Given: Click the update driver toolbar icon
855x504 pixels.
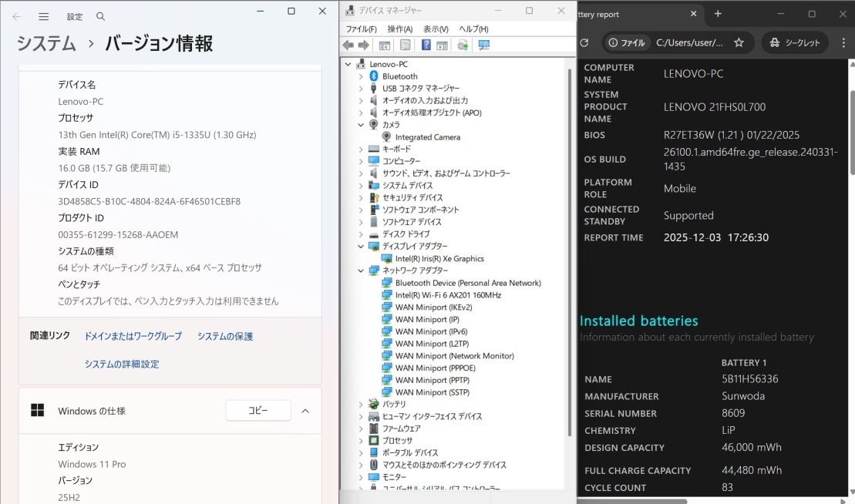Looking at the screenshot, I should click(463, 45).
